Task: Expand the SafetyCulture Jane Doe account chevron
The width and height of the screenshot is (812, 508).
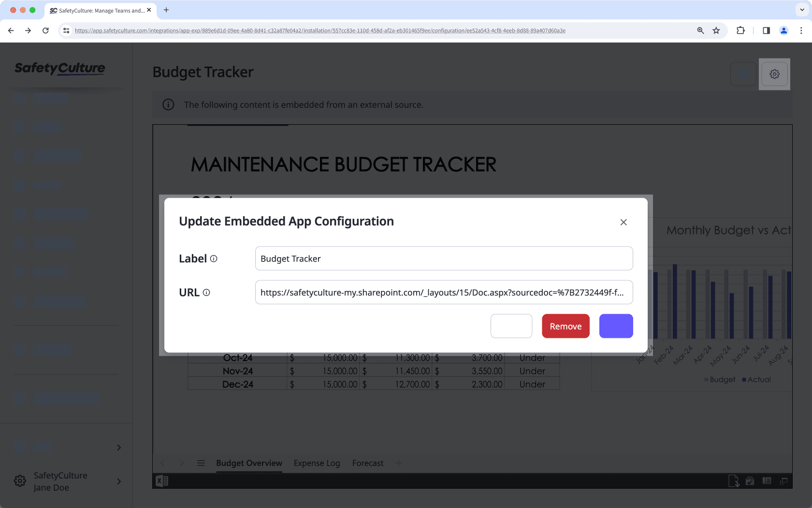Action: click(119, 481)
